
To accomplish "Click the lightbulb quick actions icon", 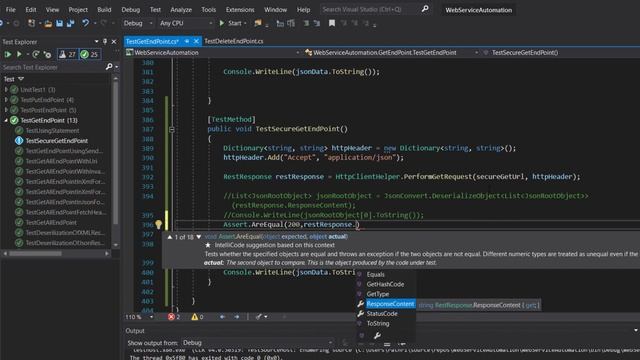I will pyautogui.click(x=158, y=224).
